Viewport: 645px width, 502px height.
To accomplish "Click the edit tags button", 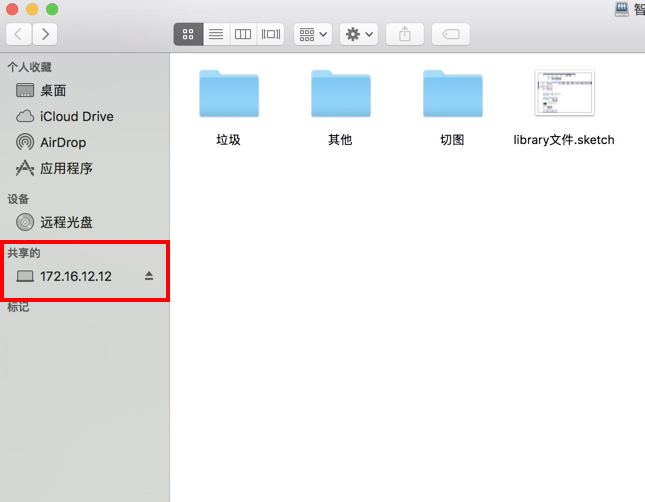I will click(x=450, y=34).
